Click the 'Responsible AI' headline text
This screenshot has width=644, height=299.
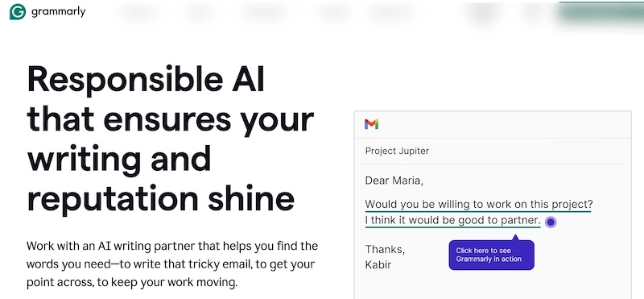[146, 79]
